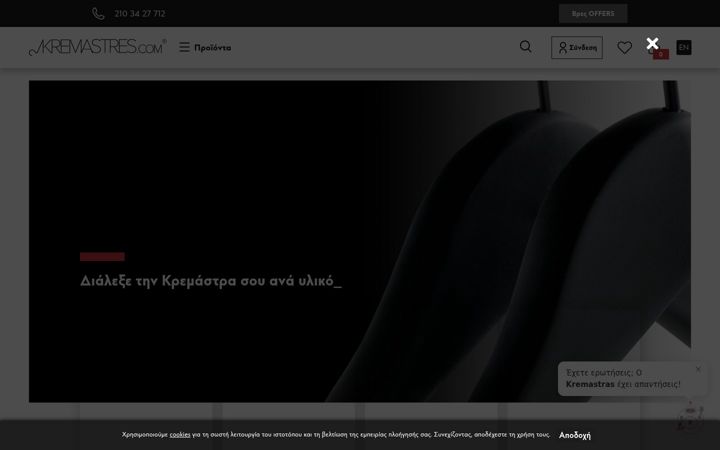Open the Προϊόντα hamburger menu
Screen dimensions: 720x450
coord(205,47)
